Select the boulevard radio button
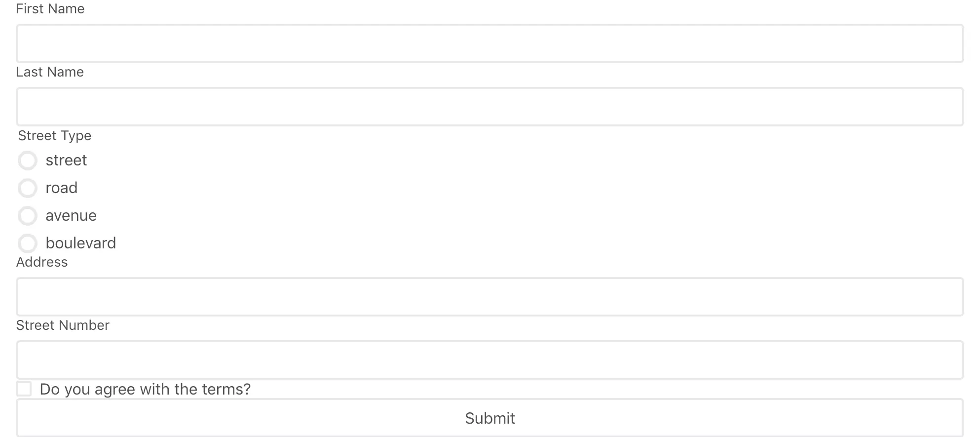The height and width of the screenshot is (437, 980). pos(28,243)
